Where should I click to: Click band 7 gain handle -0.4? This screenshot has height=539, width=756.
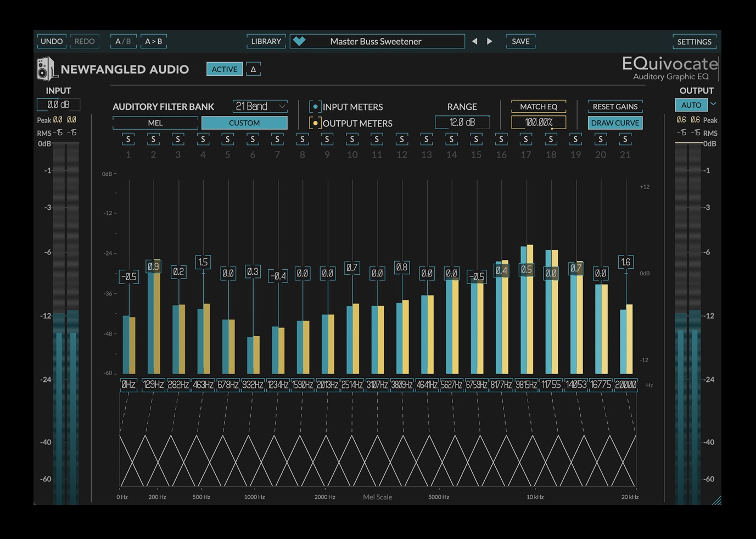278,276
